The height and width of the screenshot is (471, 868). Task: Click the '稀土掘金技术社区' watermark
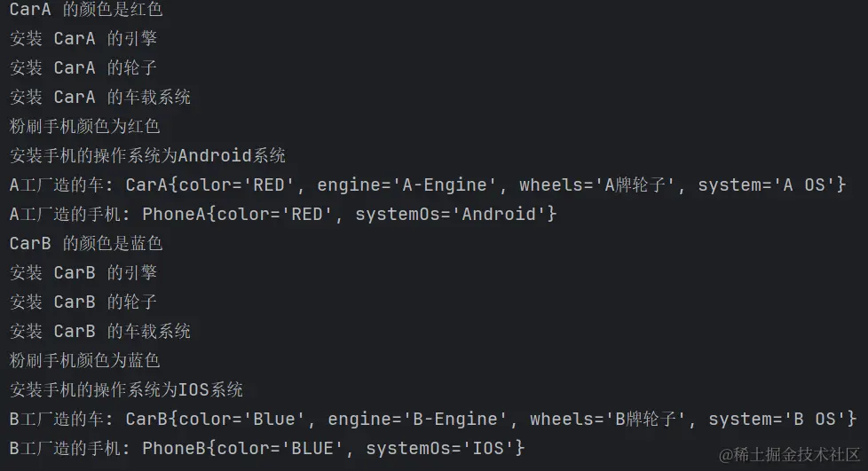tap(789, 455)
